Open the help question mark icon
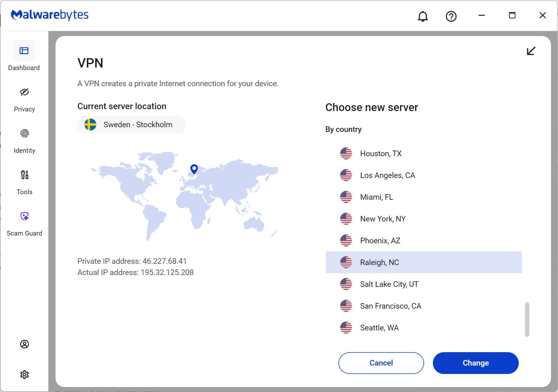This screenshot has width=558, height=392. tap(451, 16)
